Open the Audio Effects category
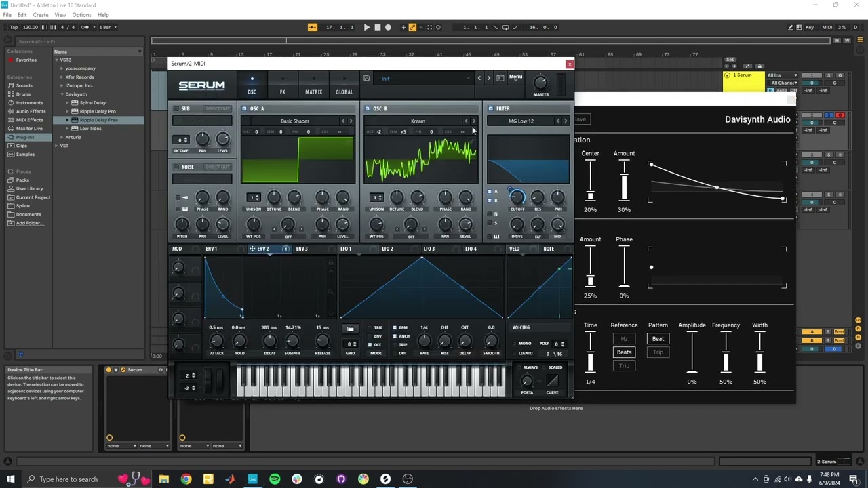 [31, 111]
